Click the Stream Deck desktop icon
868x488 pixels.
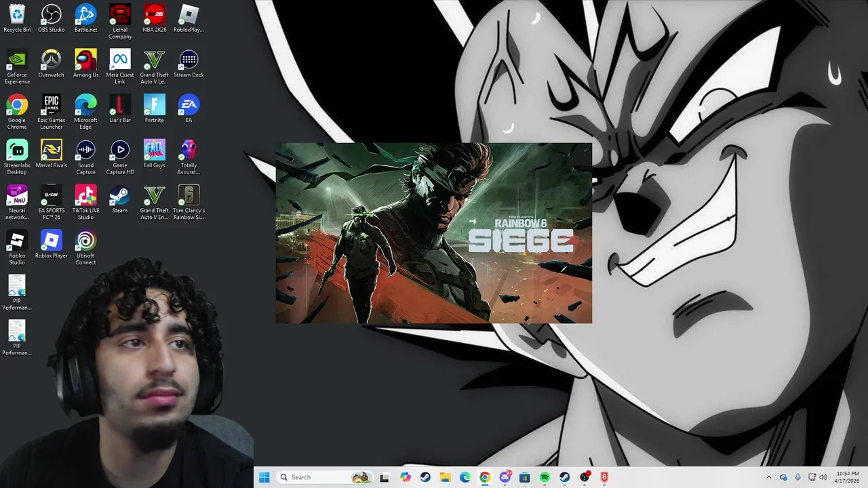point(189,64)
